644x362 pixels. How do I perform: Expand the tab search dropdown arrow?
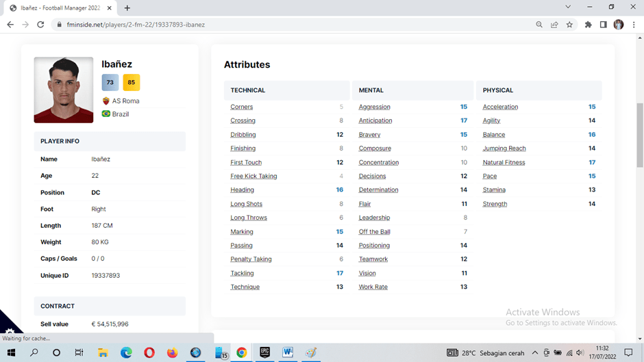point(568,7)
